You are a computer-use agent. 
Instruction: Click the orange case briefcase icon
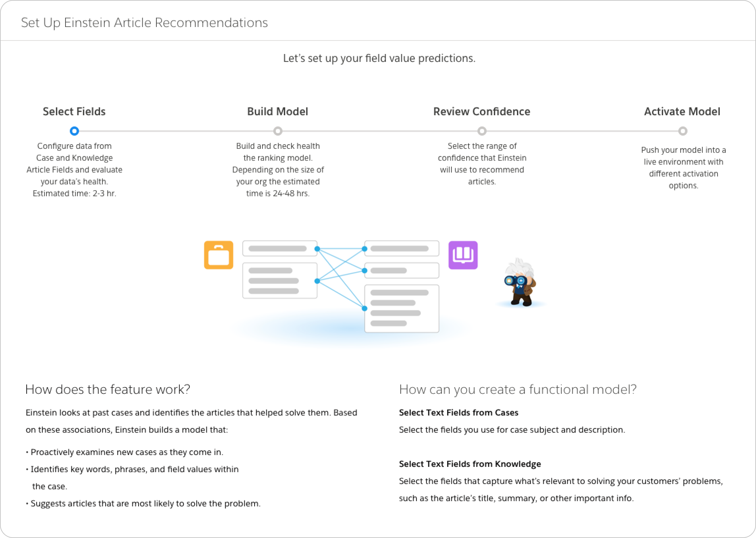(218, 255)
